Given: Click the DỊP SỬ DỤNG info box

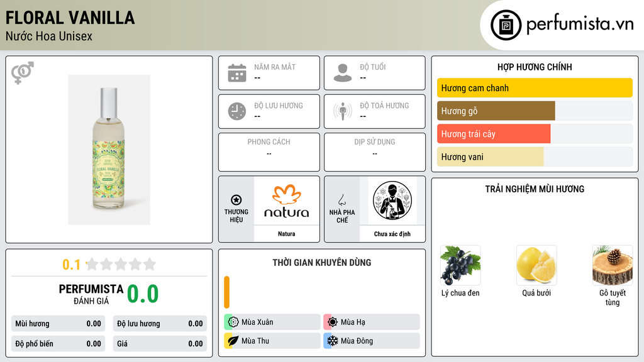Looking at the screenshot, I should (375, 152).
